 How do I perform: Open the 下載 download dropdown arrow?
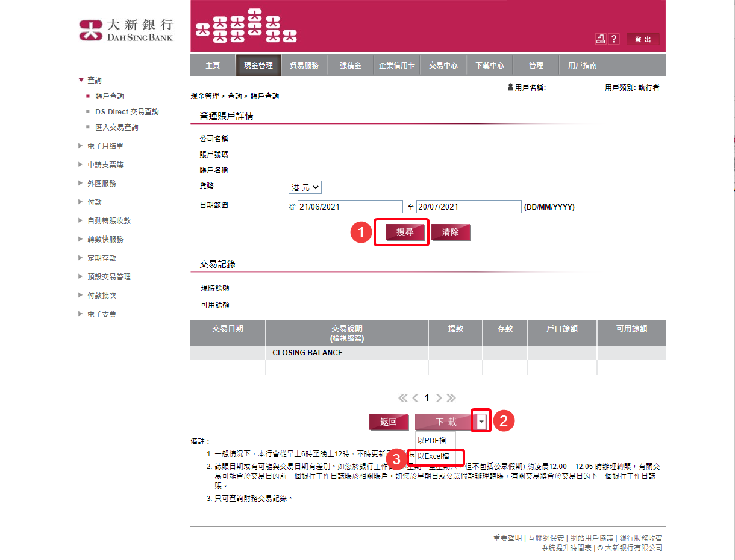[x=482, y=422]
